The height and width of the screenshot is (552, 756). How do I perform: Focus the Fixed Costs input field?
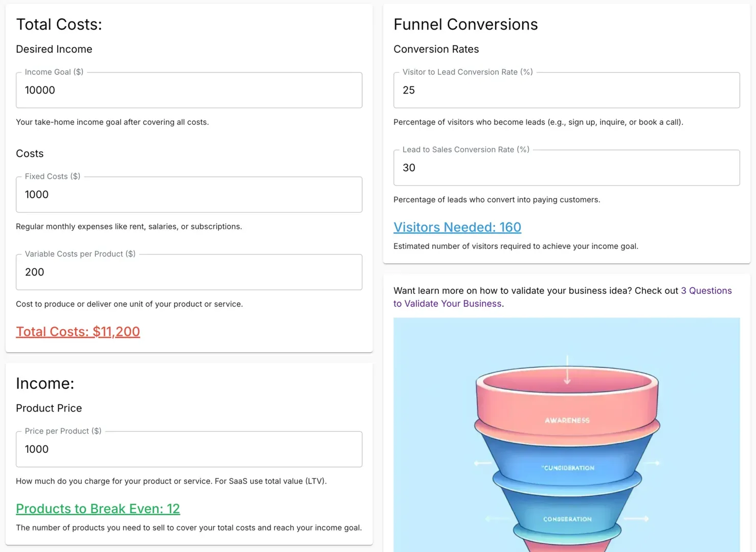click(189, 195)
